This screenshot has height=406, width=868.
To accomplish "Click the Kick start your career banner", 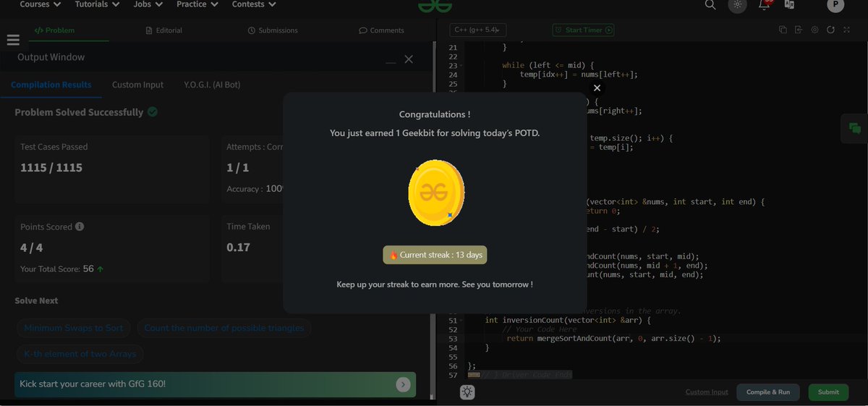I will click(x=215, y=384).
